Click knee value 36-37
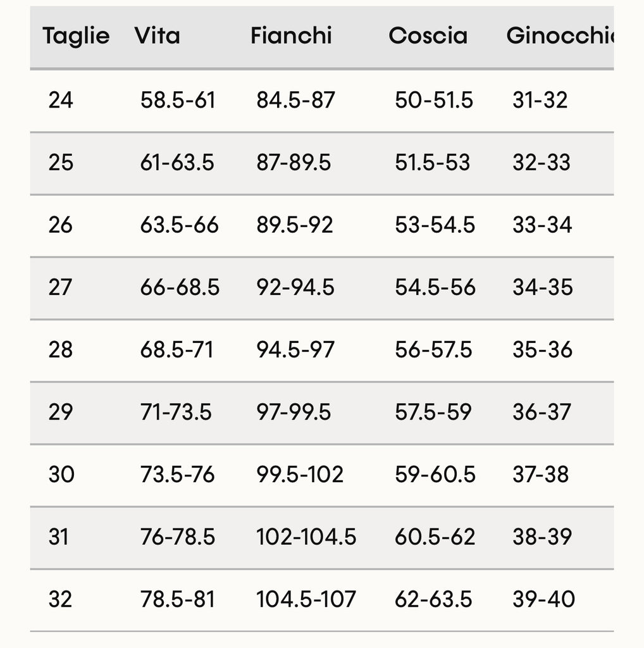644x648 pixels. pos(542,412)
